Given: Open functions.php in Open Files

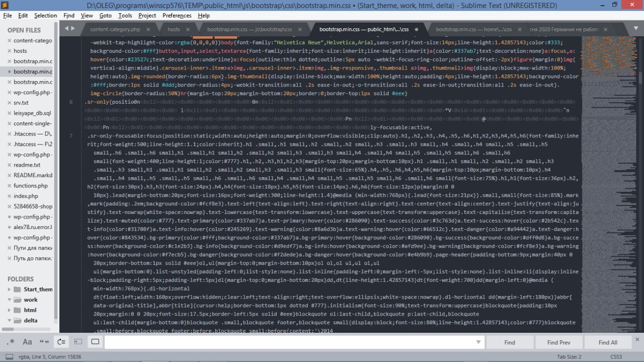Looking at the screenshot, I should 31,186.
